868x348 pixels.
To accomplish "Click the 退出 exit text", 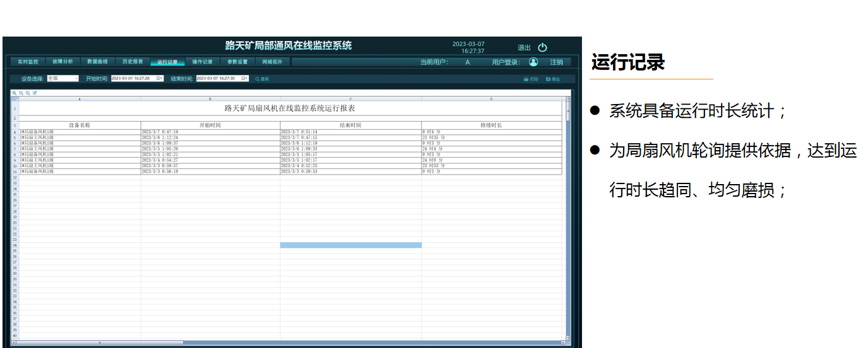I will click(x=524, y=48).
